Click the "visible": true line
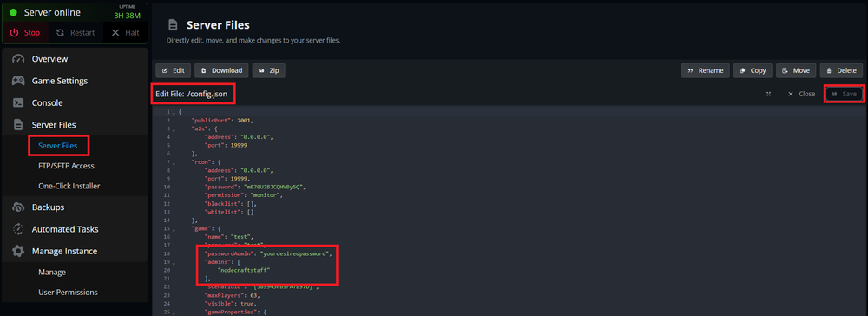868x316 pixels. click(x=230, y=304)
